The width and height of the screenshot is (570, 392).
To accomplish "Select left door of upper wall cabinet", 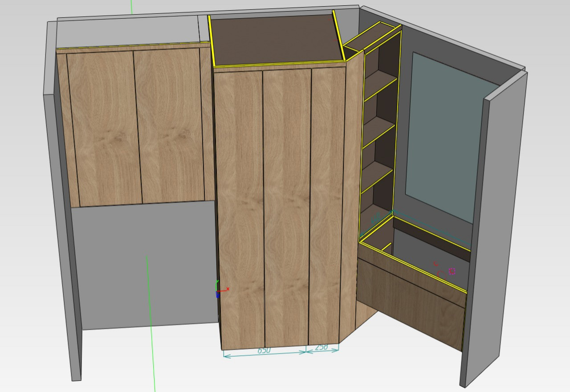I will [105, 127].
